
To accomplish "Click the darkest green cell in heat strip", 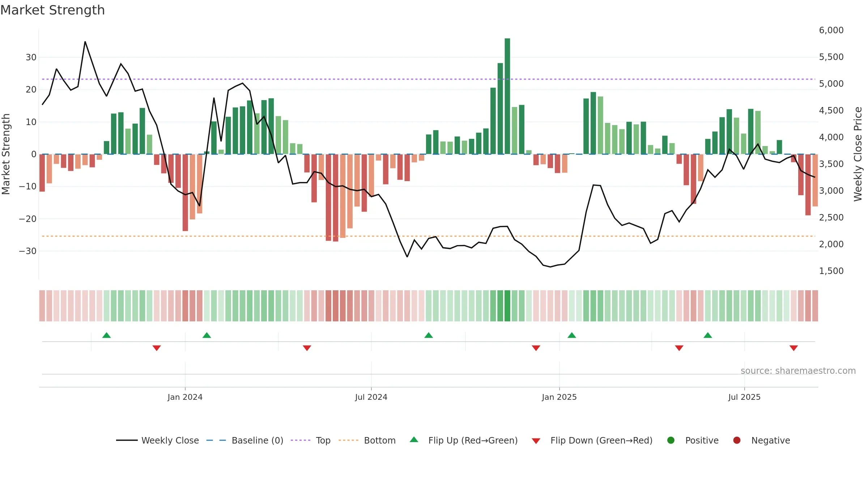I will (x=507, y=306).
